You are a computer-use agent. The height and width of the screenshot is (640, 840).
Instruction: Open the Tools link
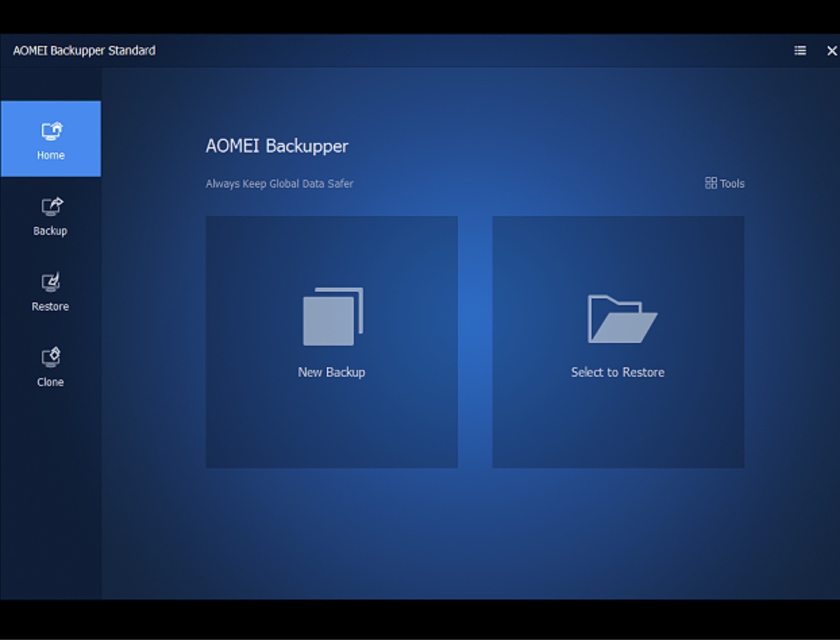coord(725,184)
